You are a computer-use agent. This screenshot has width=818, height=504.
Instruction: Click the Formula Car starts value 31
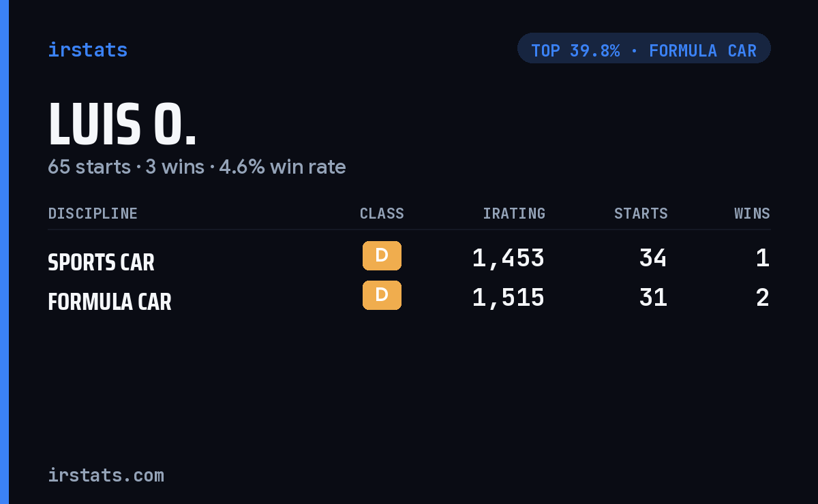coord(653,298)
